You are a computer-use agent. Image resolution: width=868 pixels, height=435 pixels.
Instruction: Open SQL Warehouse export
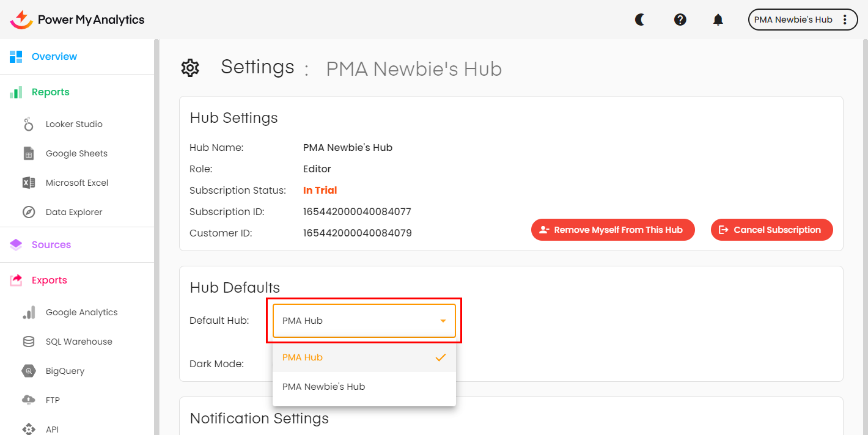pyautogui.click(x=79, y=342)
